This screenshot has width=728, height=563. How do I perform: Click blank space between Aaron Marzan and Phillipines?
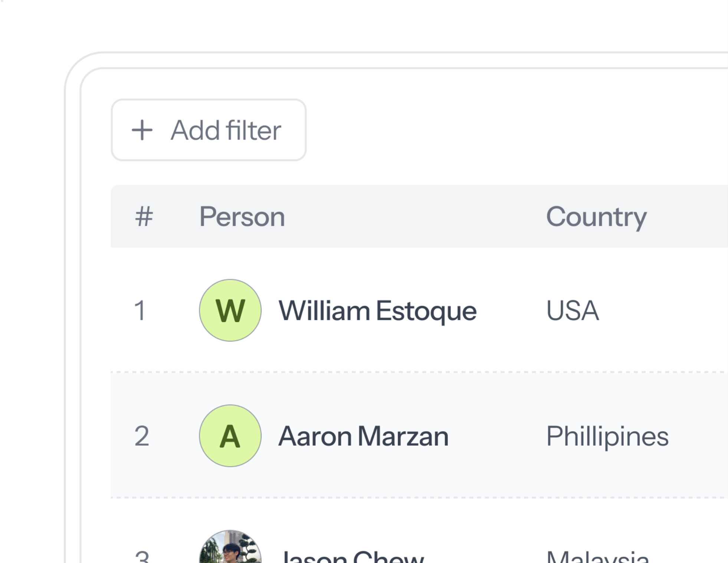pyautogui.click(x=497, y=436)
